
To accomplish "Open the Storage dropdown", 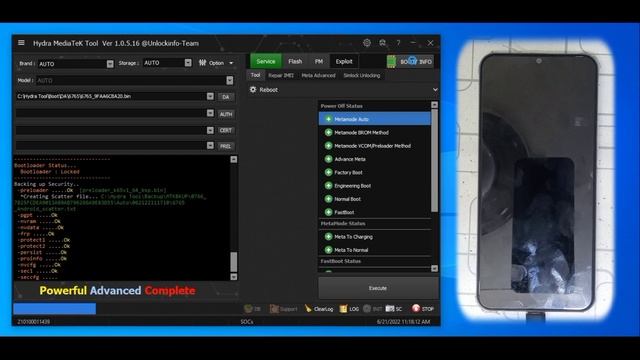I will [x=188, y=62].
